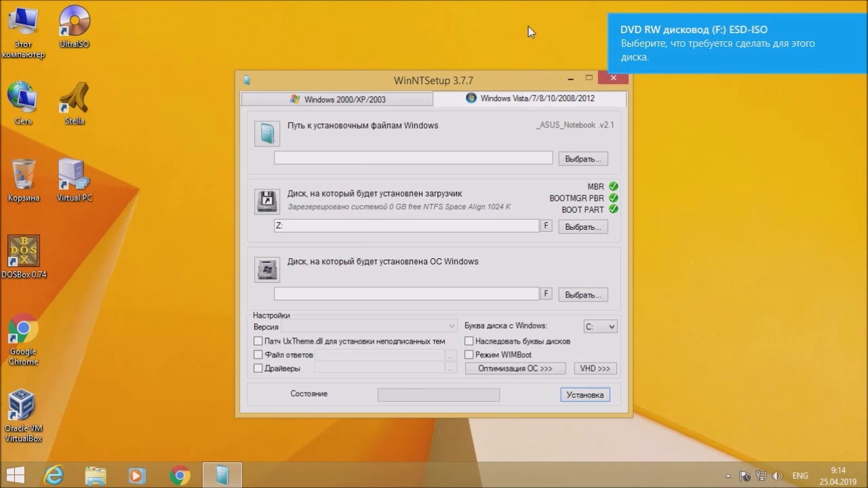This screenshot has height=488, width=868.
Task: Click the installation files path field
Action: (x=414, y=158)
